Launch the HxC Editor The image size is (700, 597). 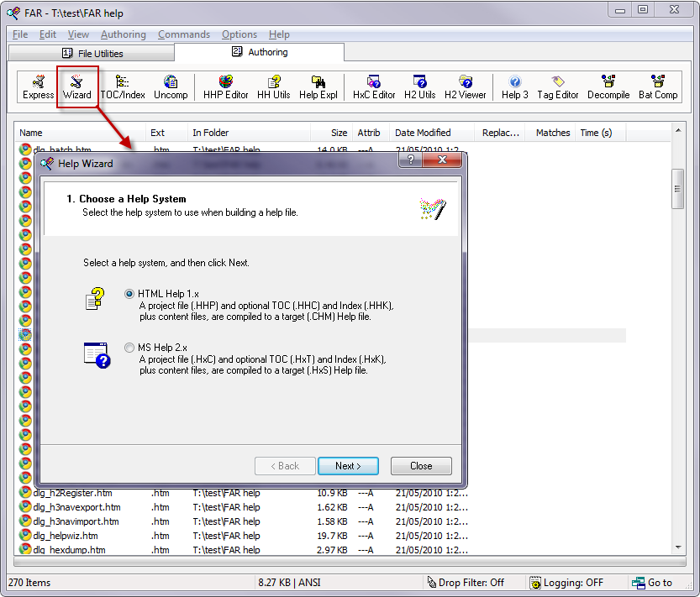374,87
